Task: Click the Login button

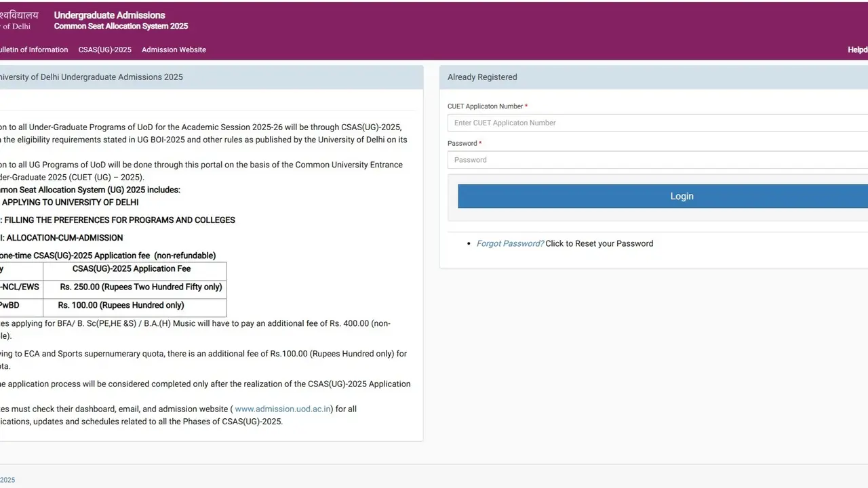Action: [682, 196]
